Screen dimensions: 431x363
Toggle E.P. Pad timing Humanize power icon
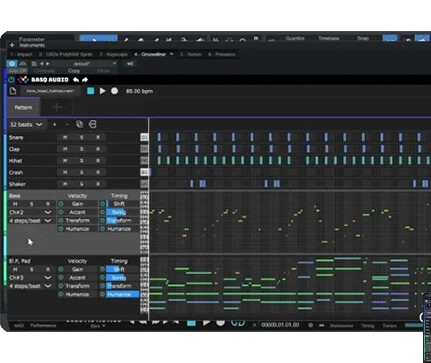click(102, 294)
